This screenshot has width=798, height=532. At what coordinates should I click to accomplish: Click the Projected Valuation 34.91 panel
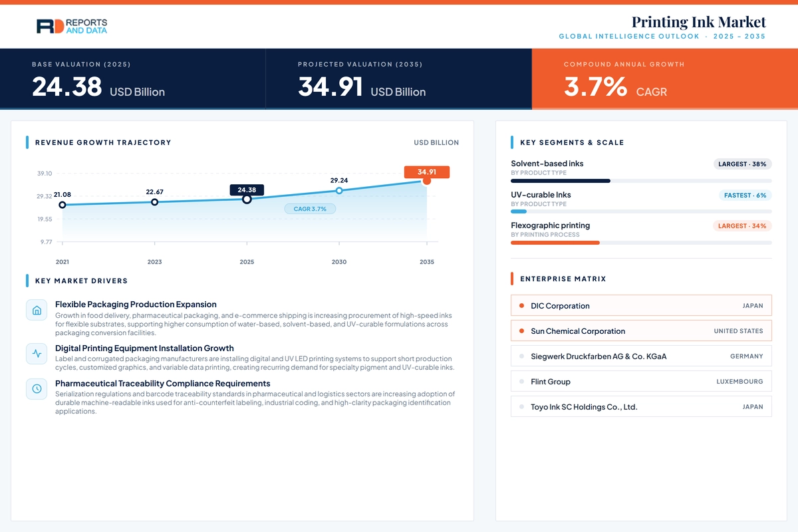pyautogui.click(x=399, y=78)
